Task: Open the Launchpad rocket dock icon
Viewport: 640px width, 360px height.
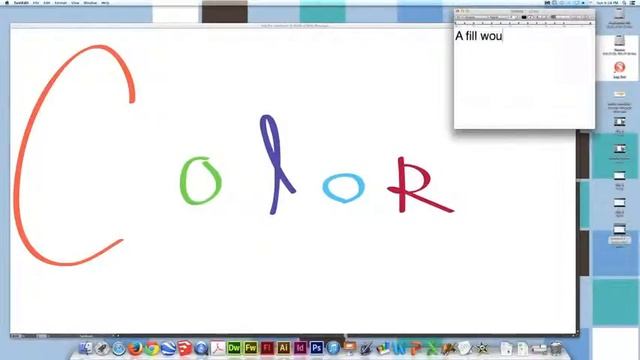Action: [102, 348]
